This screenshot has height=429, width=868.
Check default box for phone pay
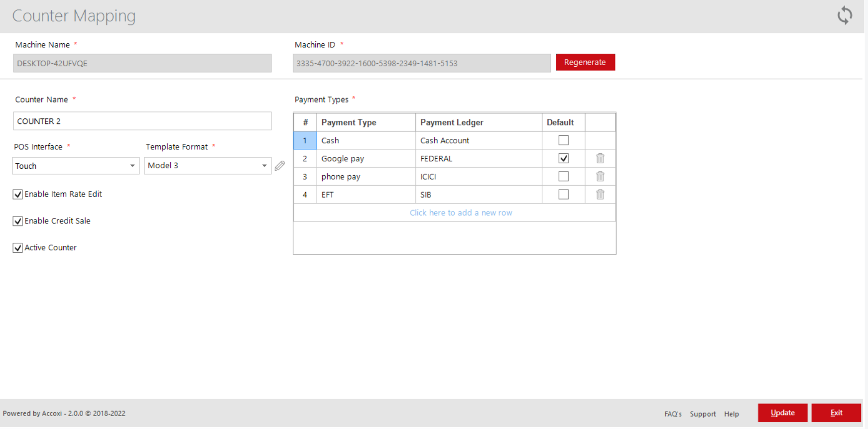563,176
